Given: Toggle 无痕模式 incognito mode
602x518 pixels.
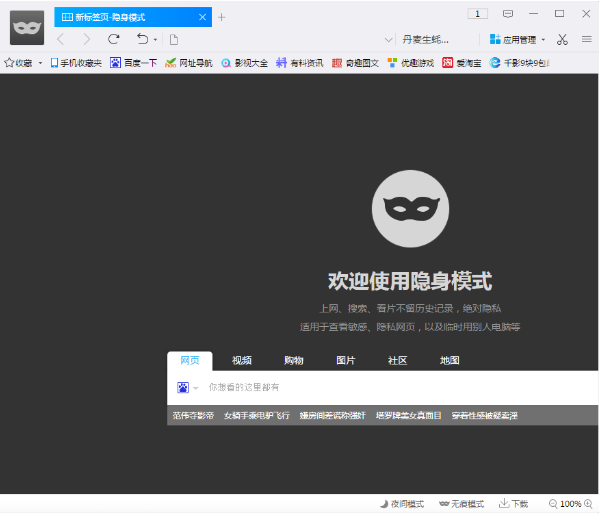Looking at the screenshot, I should [461, 504].
